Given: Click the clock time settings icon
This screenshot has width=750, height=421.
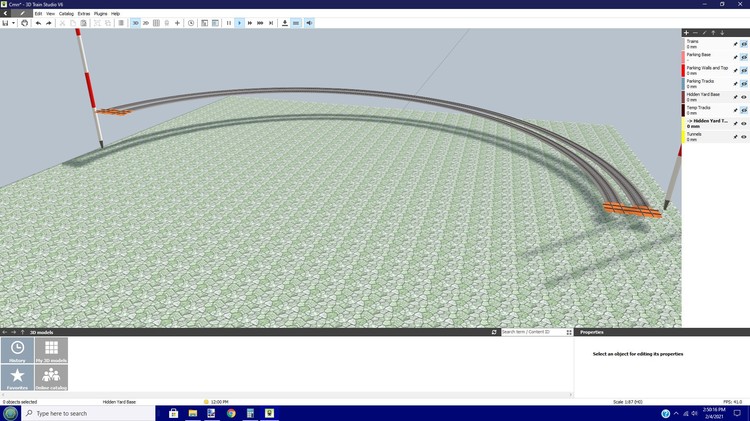Looking at the screenshot, I should coord(191,23).
